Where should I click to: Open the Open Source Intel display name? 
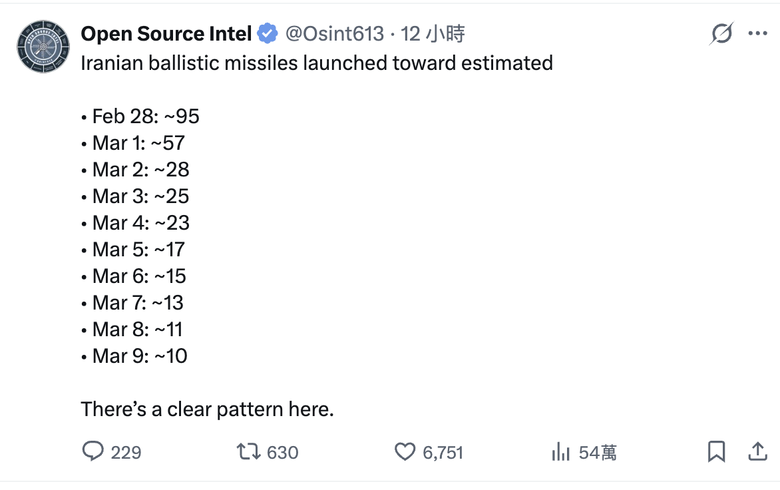(x=166, y=34)
